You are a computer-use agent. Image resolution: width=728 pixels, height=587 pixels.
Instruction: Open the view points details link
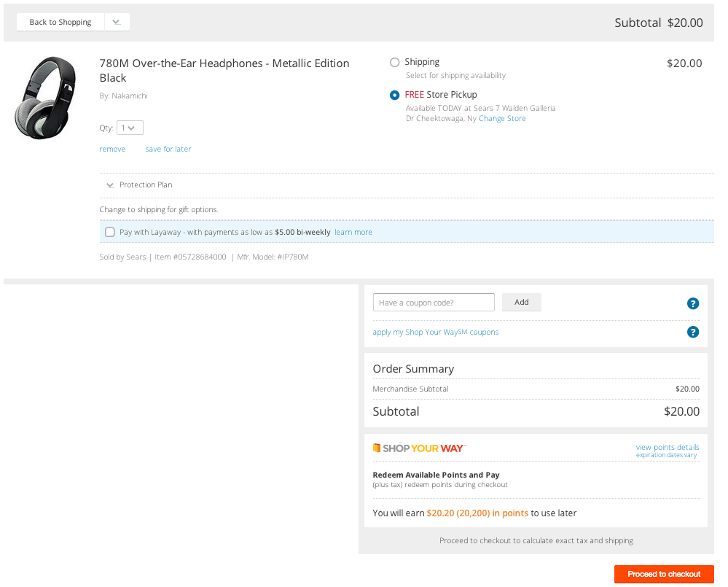668,447
